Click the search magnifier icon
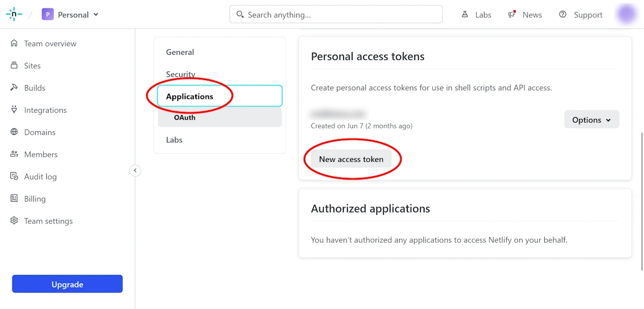 pyautogui.click(x=240, y=15)
